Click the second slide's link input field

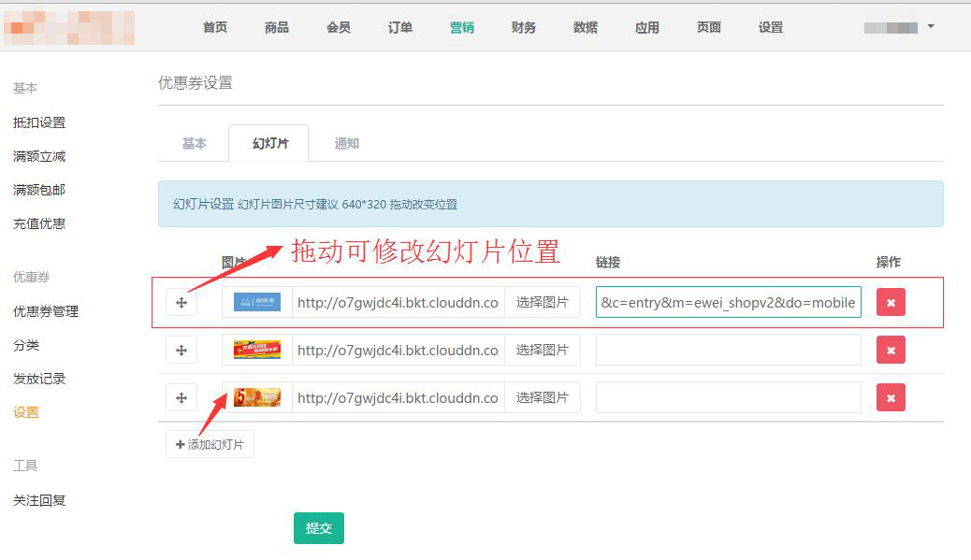coord(728,350)
